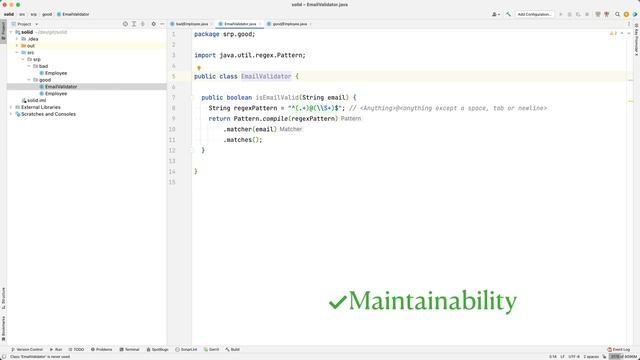Open SonarLint tool window
640x360 pixels.
pos(186,349)
